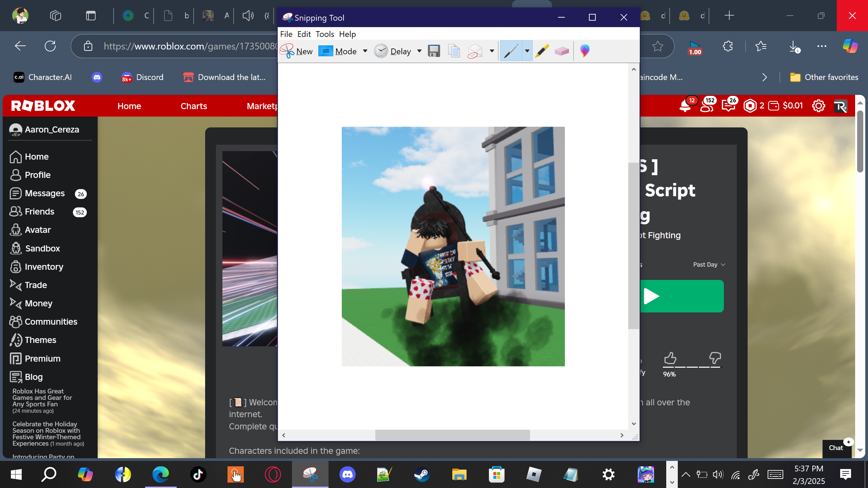
Task: Open Action Center notifications
Action: 845,474
